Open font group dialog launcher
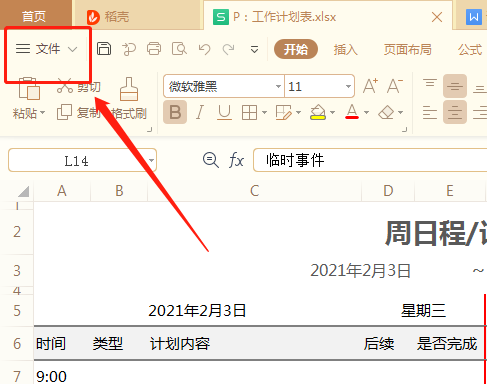 [x=405, y=130]
